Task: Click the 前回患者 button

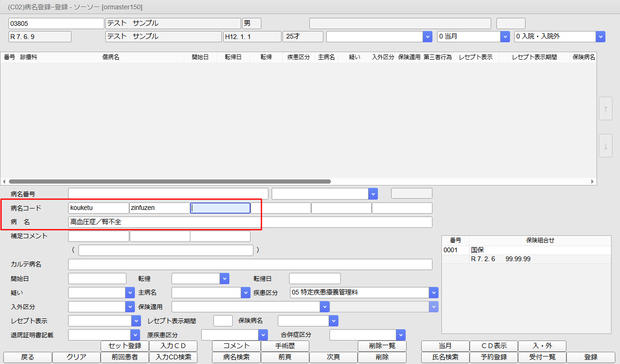Action: point(125,357)
